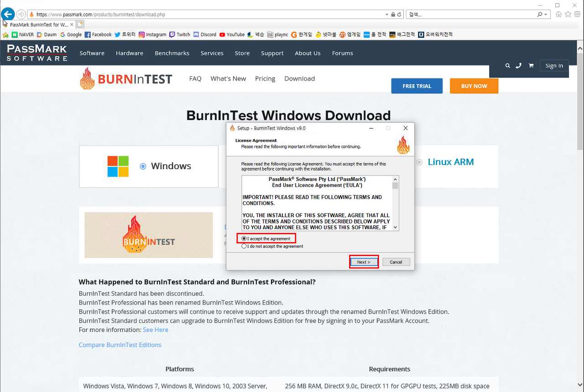The height and width of the screenshot is (392, 584).
Task: Open the Download page link
Action: (x=299, y=78)
